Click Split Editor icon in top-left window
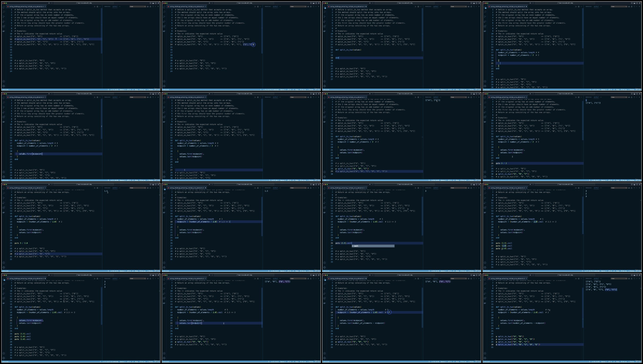Image resolution: width=643 pixels, height=364 pixels. 97,6
